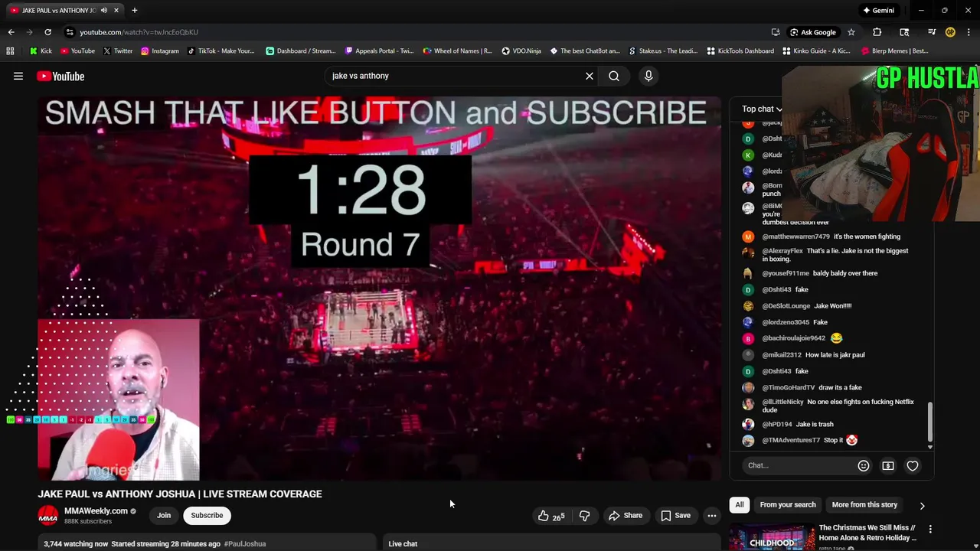This screenshot has width=980, height=551.
Task: Click the media control icon in toolbar
Action: point(931,32)
